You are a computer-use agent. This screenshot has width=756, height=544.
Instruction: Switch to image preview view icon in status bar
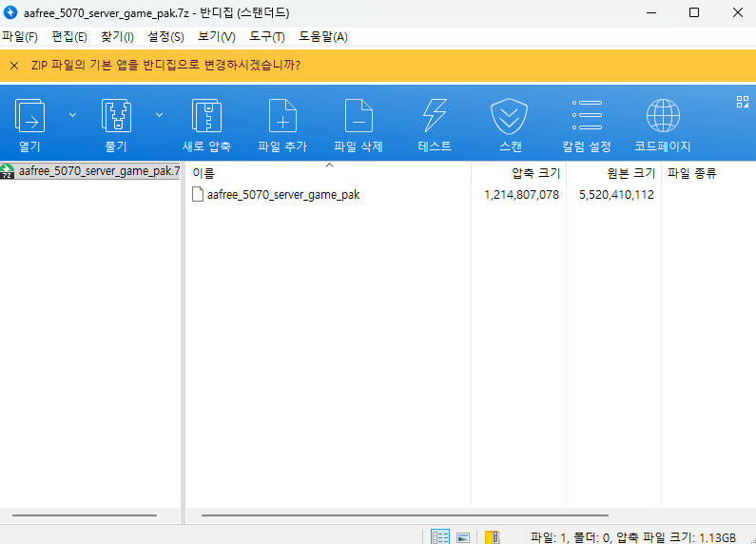[463, 536]
